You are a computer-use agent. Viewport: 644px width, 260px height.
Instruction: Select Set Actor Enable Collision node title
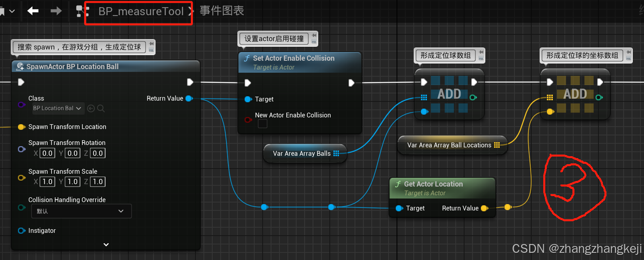[293, 58]
